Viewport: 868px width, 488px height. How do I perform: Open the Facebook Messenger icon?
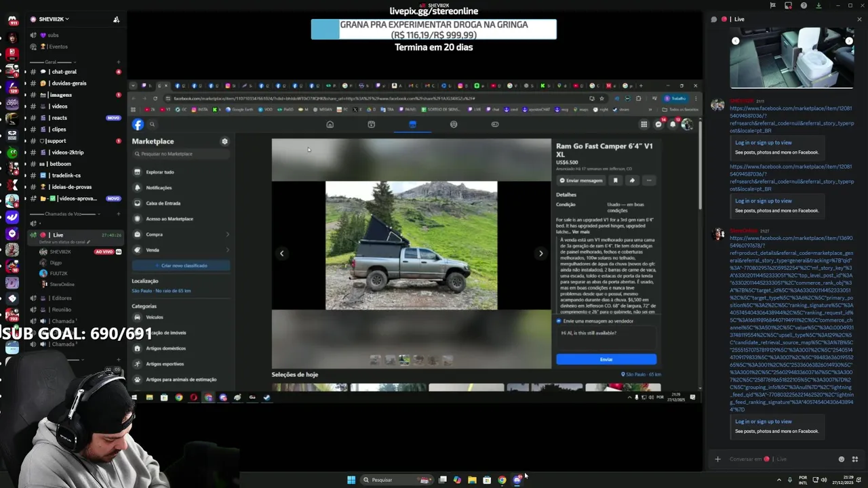click(658, 124)
